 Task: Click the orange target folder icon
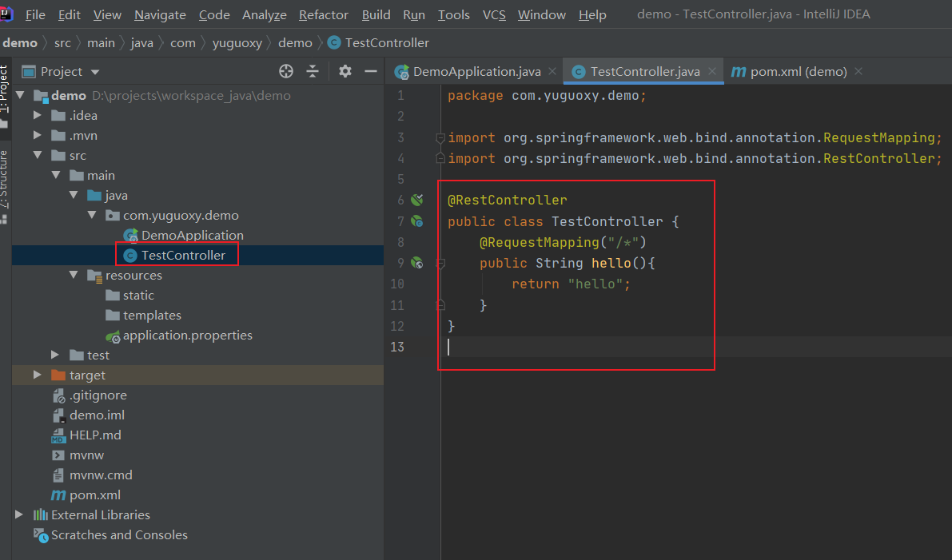point(58,375)
